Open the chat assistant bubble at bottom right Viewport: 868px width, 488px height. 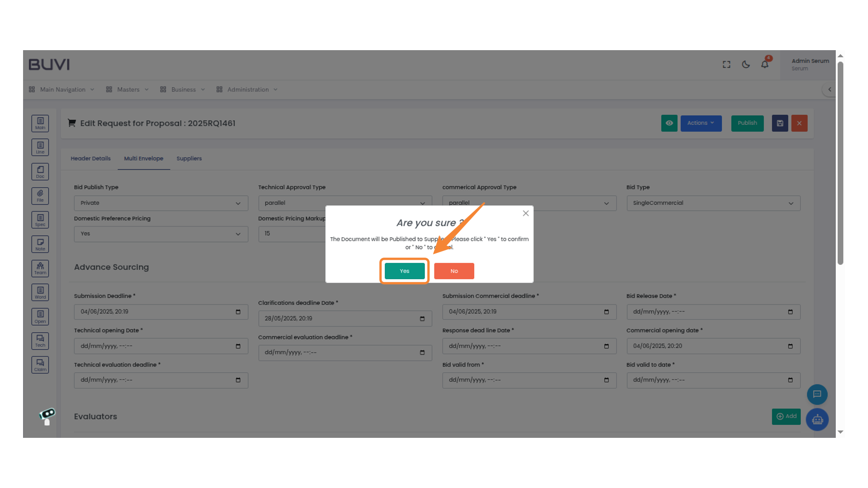(817, 394)
